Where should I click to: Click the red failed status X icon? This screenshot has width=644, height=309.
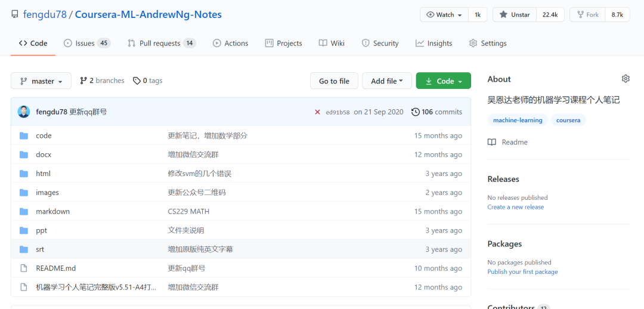click(x=317, y=112)
